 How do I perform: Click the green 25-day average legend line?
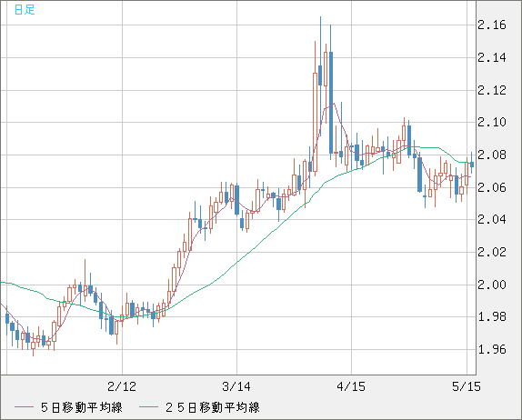click(x=148, y=407)
